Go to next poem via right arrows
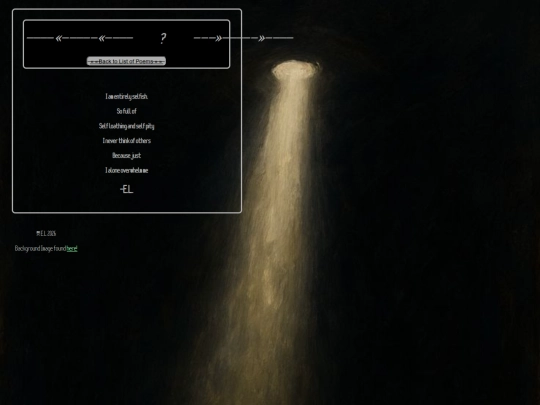Image resolution: width=540 pixels, height=405 pixels. point(243,38)
